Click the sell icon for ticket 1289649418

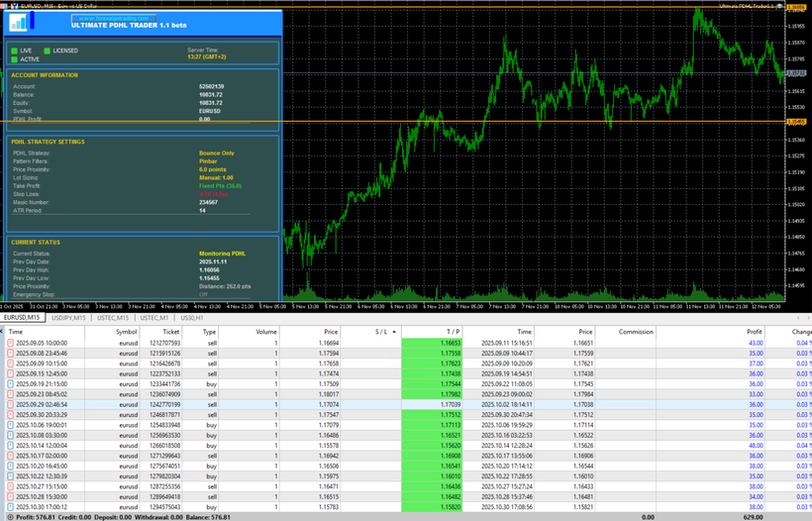[x=10, y=496]
